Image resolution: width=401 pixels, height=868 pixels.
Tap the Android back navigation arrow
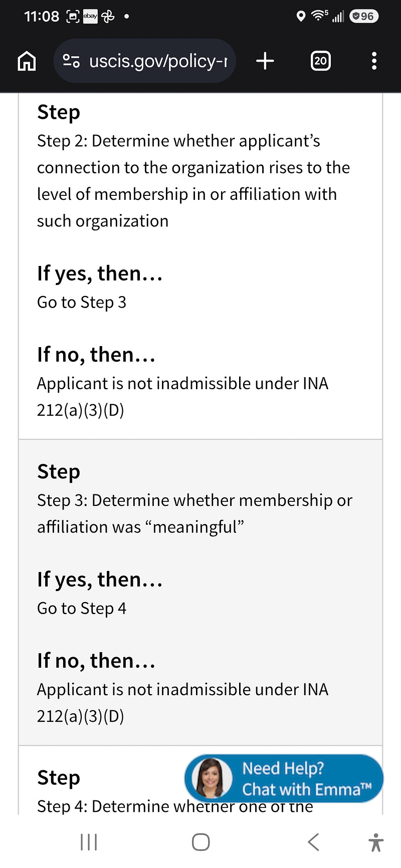(x=313, y=842)
